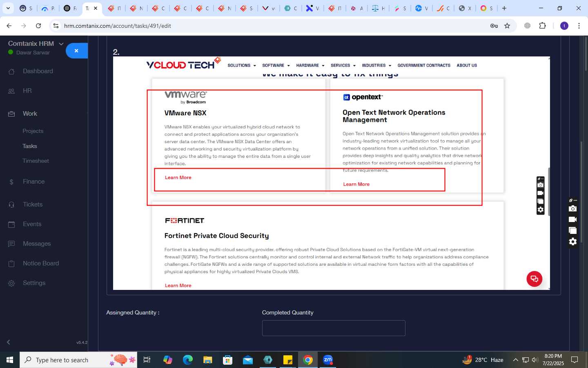Image resolution: width=588 pixels, height=368 pixels.
Task: Open the HR section in the sidebar
Action: [x=27, y=91]
